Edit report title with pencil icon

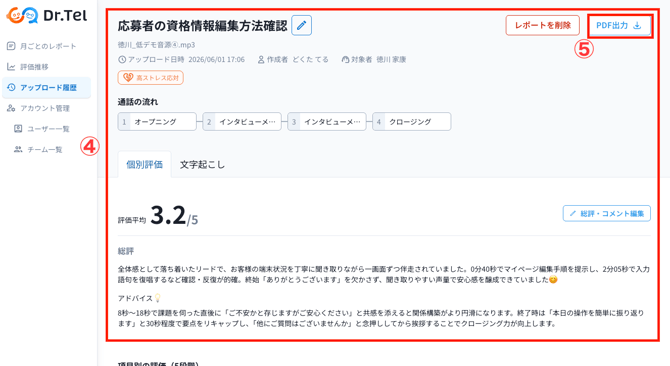coord(302,25)
